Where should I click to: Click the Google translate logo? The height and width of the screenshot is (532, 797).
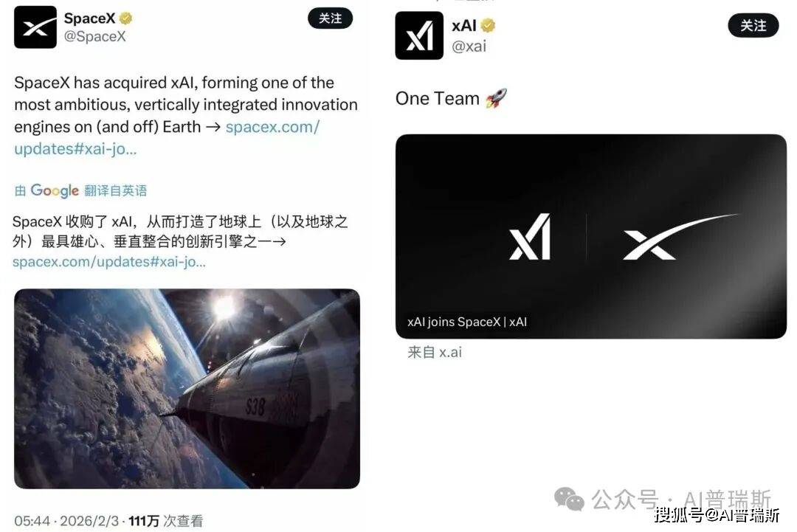pyautogui.click(x=55, y=190)
